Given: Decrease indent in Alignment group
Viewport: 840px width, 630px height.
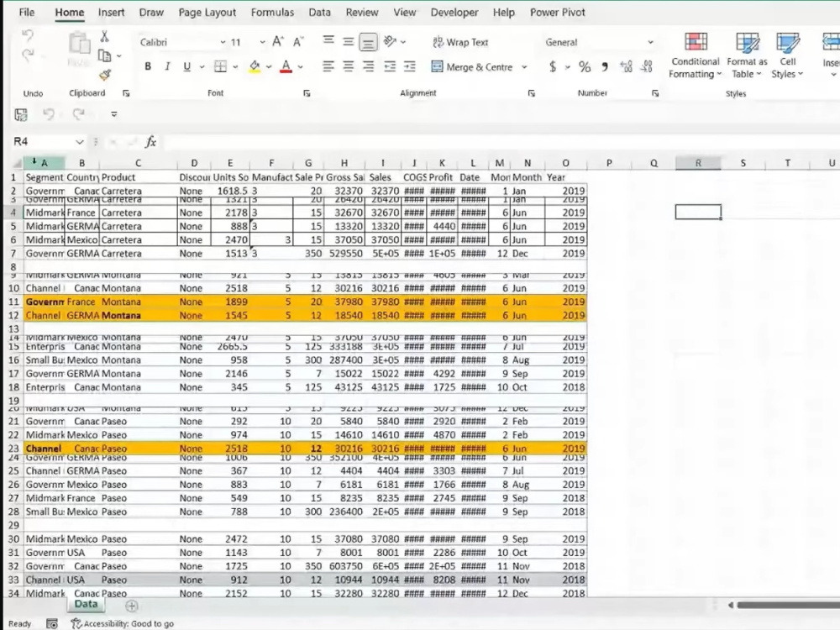Looking at the screenshot, I should click(x=390, y=66).
